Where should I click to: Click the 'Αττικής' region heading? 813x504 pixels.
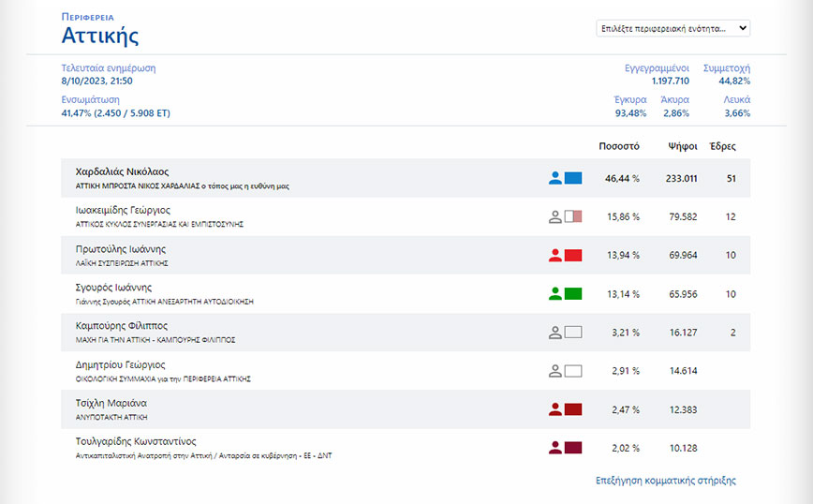pos(100,37)
